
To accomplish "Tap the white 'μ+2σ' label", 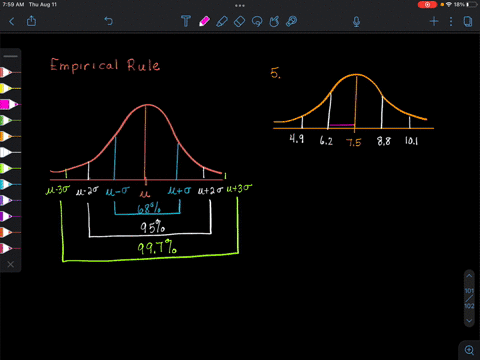I will [x=210, y=190].
